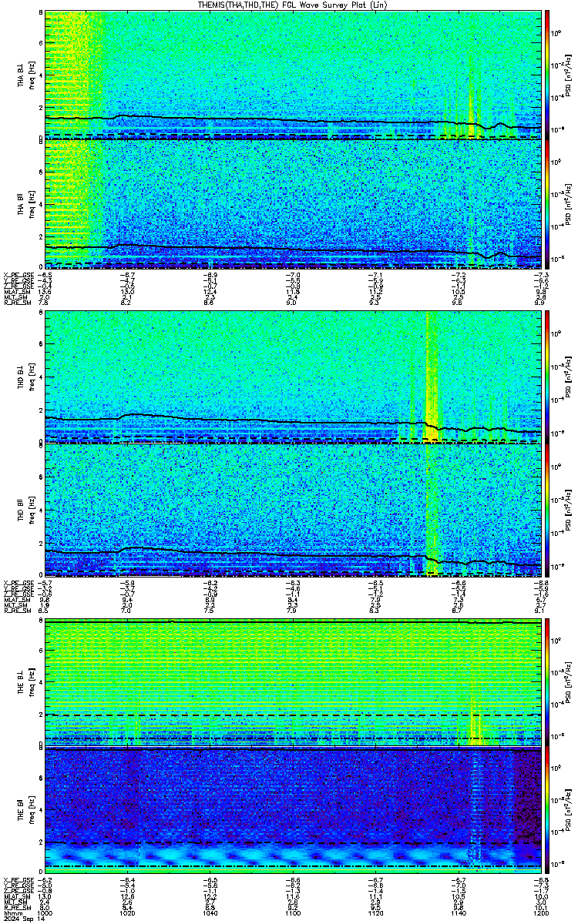
Task: Click the 1000 time tick label at bottom
Action: (x=45, y=913)
